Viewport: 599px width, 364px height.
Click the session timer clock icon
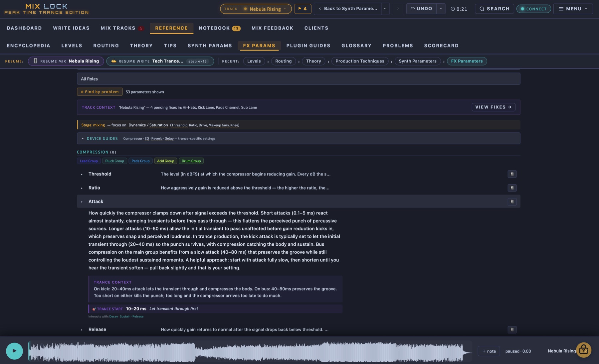point(453,9)
